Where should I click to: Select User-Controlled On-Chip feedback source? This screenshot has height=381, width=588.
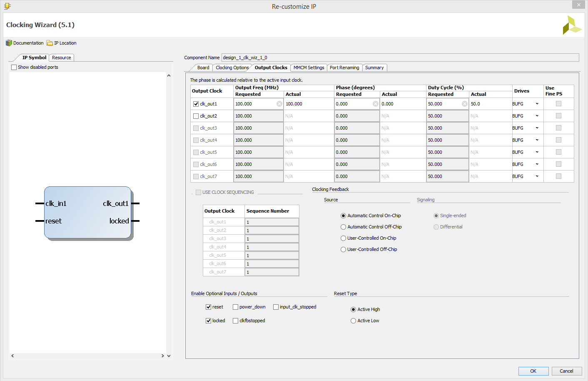(343, 238)
